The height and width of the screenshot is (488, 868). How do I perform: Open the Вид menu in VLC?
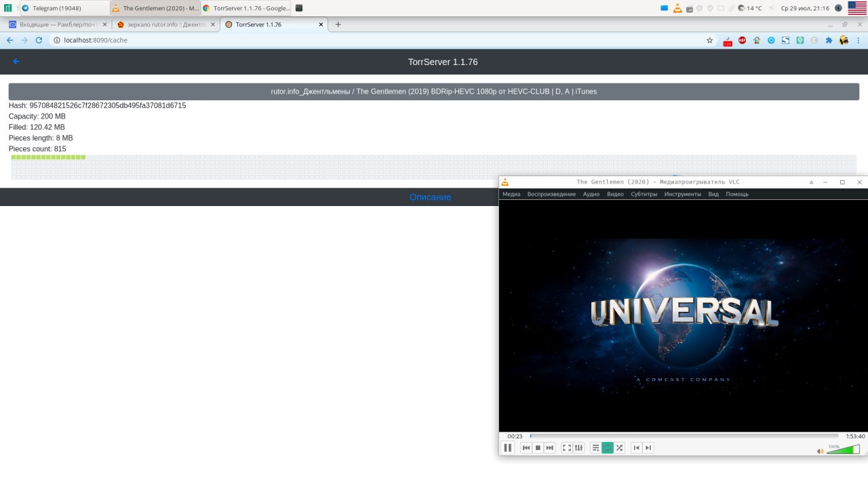point(713,195)
